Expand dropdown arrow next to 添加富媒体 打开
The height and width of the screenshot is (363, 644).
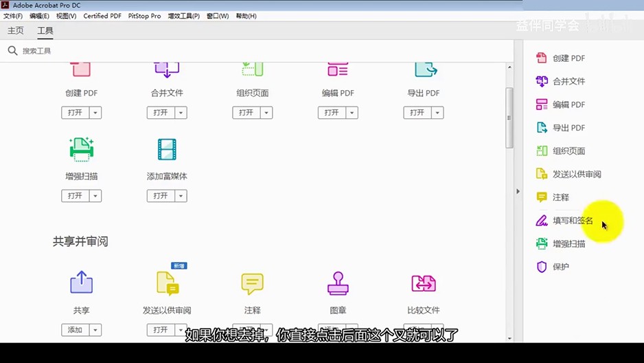click(181, 196)
